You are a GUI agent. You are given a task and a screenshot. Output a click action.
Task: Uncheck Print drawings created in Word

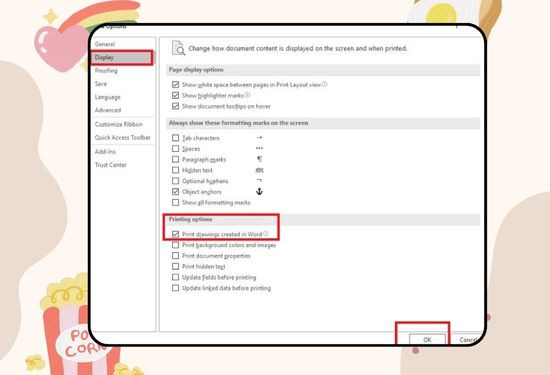tap(175, 234)
